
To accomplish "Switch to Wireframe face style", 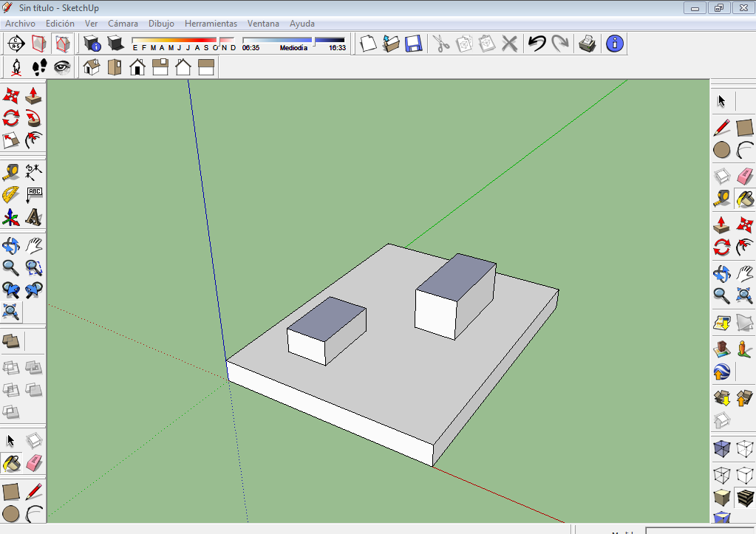I will (722, 475).
